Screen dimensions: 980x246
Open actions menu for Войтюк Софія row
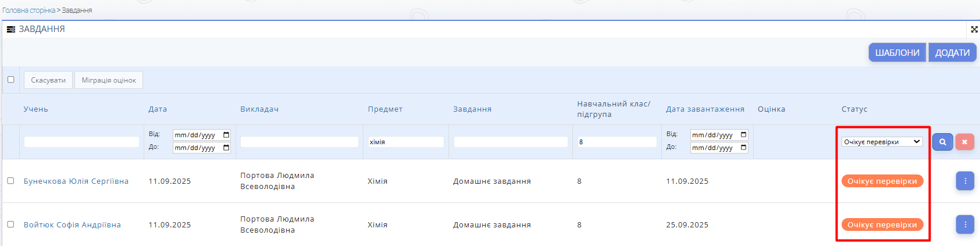(x=965, y=224)
